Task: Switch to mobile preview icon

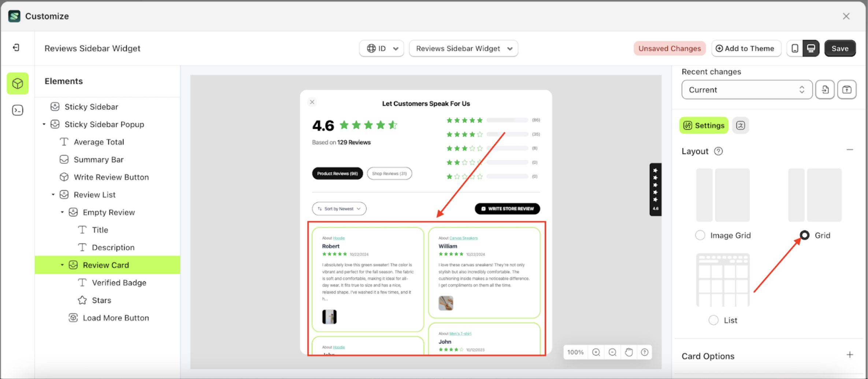Action: click(x=795, y=48)
